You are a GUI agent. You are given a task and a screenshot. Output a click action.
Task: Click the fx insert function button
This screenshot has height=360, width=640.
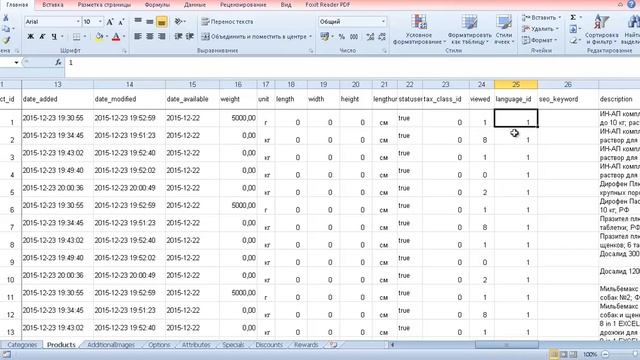coord(58,62)
